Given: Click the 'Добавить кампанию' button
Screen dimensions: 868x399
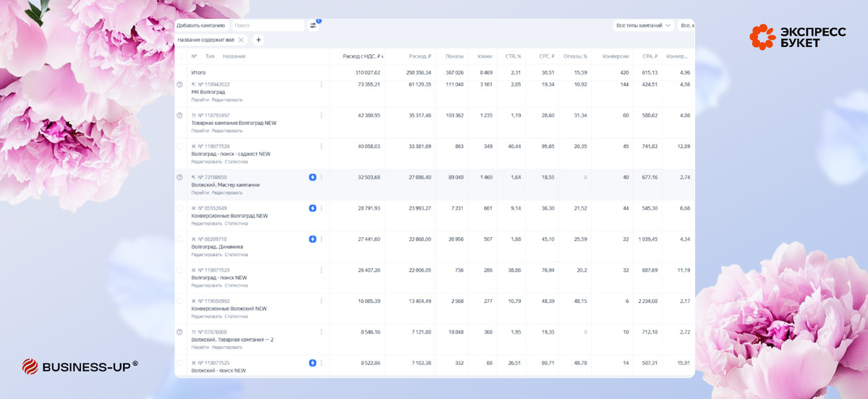Looking at the screenshot, I should click(x=201, y=25).
